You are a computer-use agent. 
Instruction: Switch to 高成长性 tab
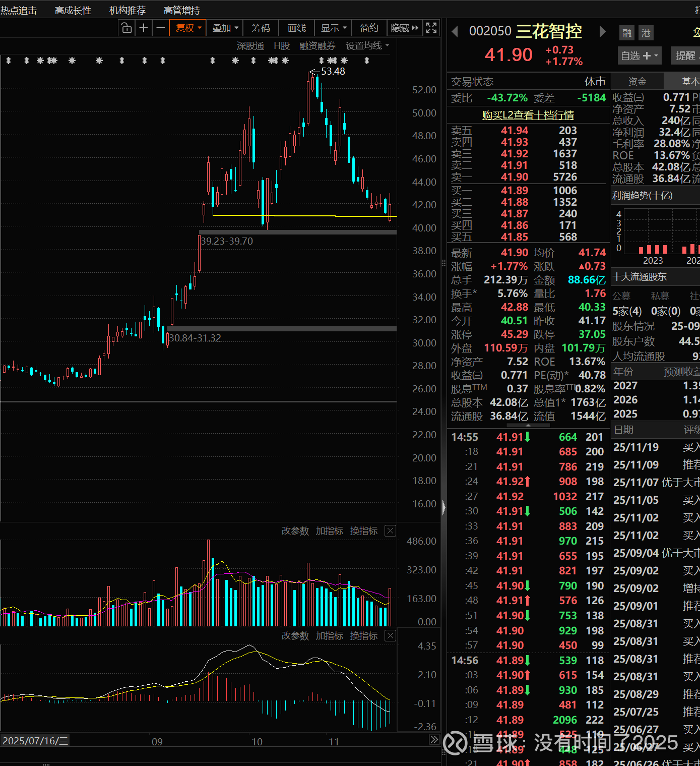[x=73, y=10]
